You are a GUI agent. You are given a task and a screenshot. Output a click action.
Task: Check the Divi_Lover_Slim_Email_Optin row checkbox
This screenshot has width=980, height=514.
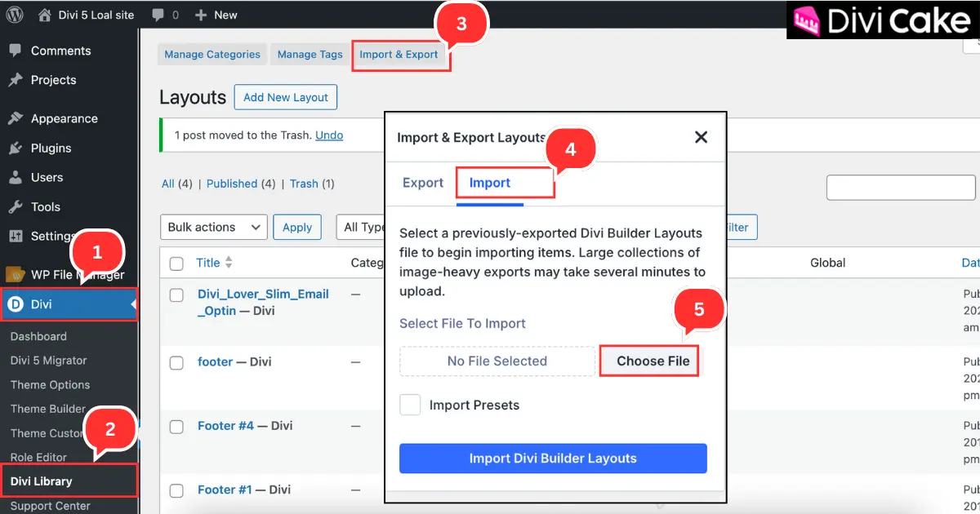pos(176,295)
